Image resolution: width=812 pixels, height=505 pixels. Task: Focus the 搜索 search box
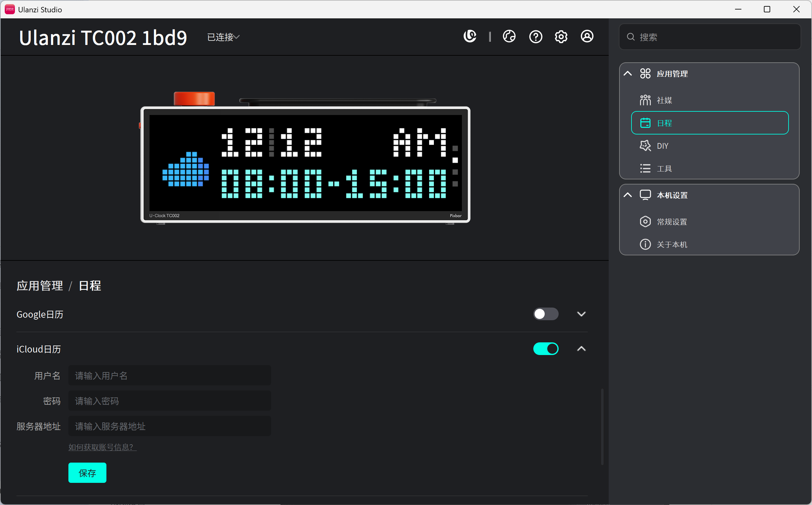[x=709, y=37]
